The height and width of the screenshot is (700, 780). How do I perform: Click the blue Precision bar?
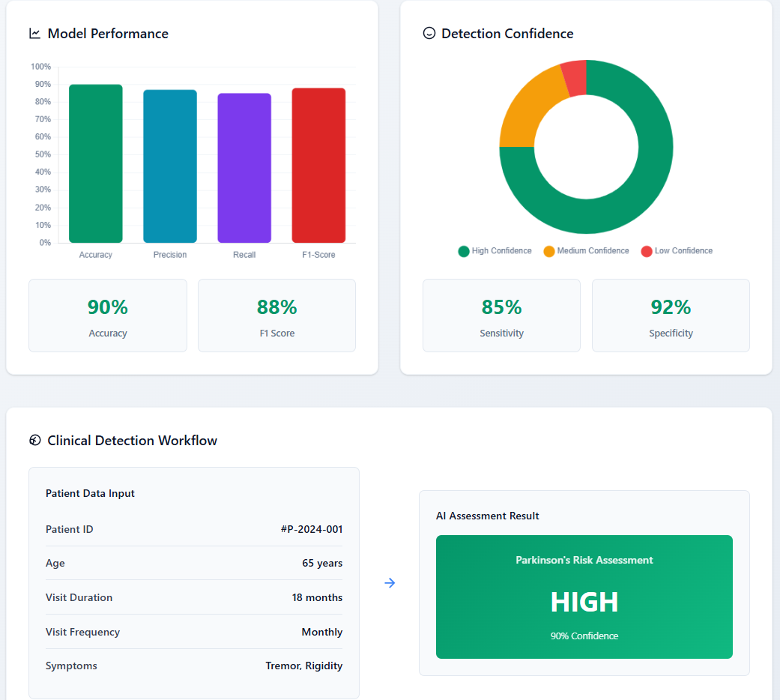[170, 166]
